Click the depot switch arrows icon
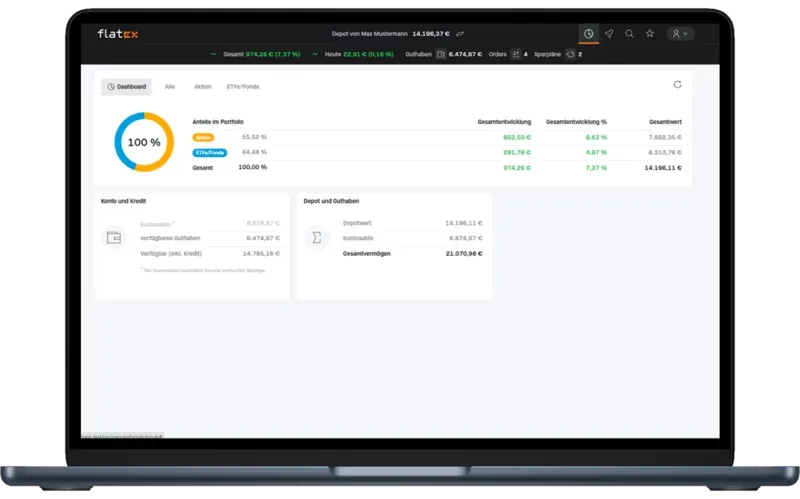Image resolution: width=800 pixels, height=499 pixels. (460, 34)
